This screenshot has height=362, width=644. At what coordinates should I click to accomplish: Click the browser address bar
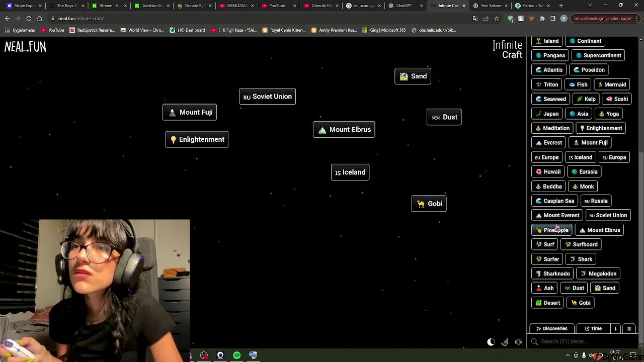[x=262, y=19]
